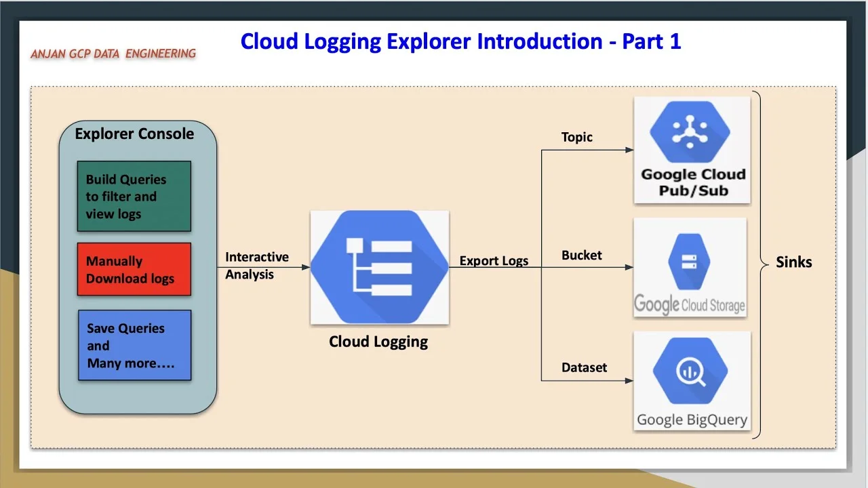
Task: Click the network node glyph in Pub/Sub hexagon
Action: 691,130
